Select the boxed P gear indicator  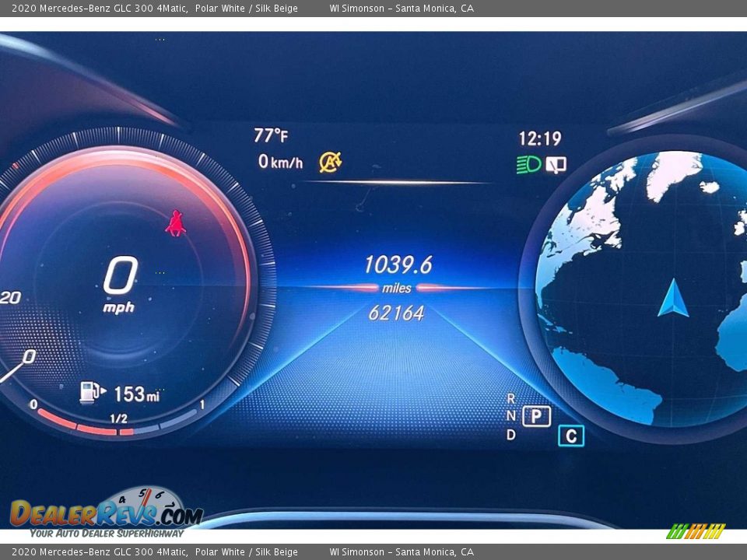(x=536, y=416)
